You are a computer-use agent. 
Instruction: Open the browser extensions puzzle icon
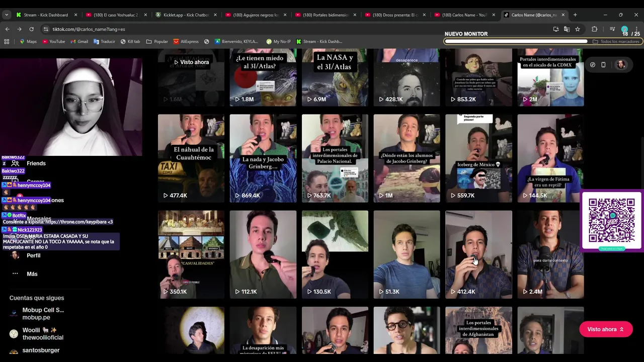click(x=594, y=29)
